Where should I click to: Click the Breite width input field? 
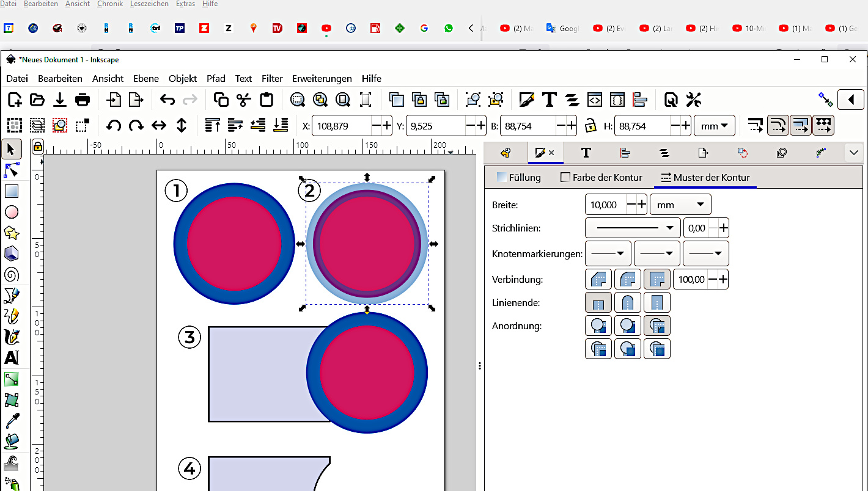(x=605, y=205)
